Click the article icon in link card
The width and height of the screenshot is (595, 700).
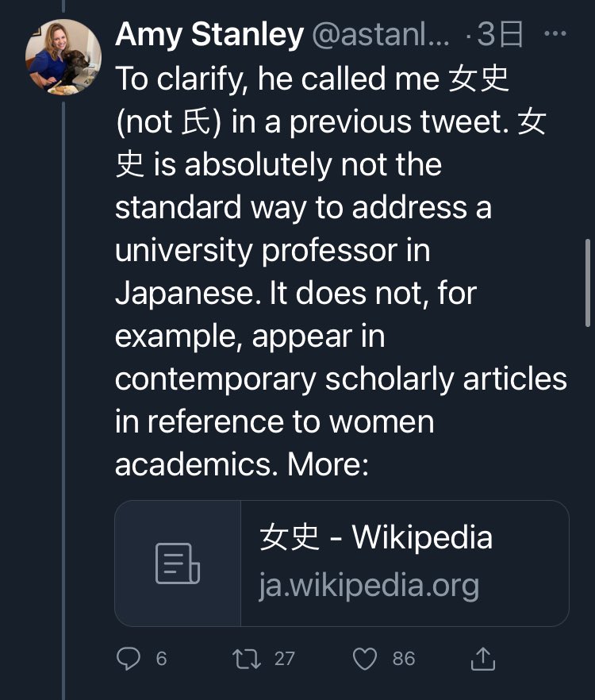[178, 563]
